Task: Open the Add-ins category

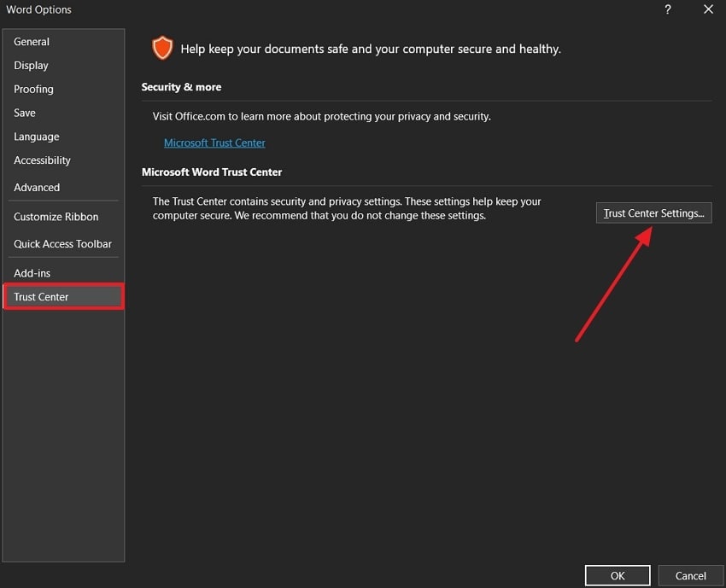Action: pyautogui.click(x=32, y=273)
